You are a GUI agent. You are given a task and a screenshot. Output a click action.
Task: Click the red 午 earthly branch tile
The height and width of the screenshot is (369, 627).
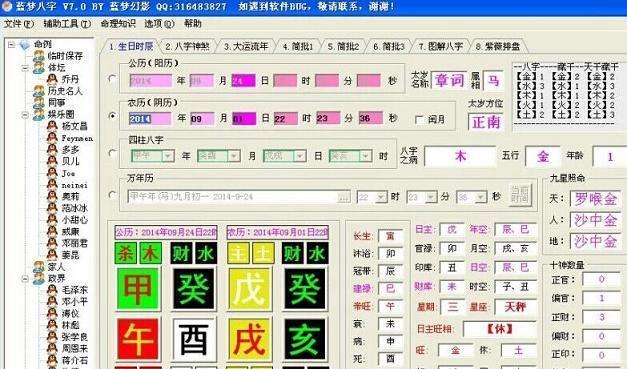tap(138, 339)
